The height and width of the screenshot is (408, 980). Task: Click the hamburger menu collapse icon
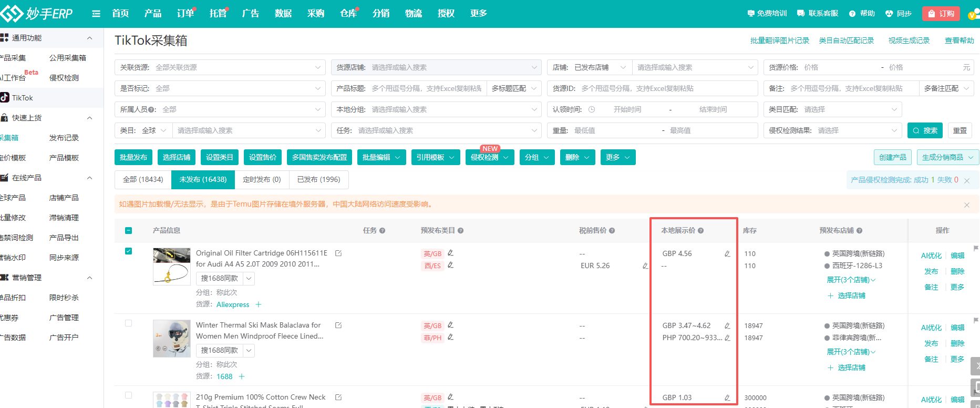(x=96, y=14)
